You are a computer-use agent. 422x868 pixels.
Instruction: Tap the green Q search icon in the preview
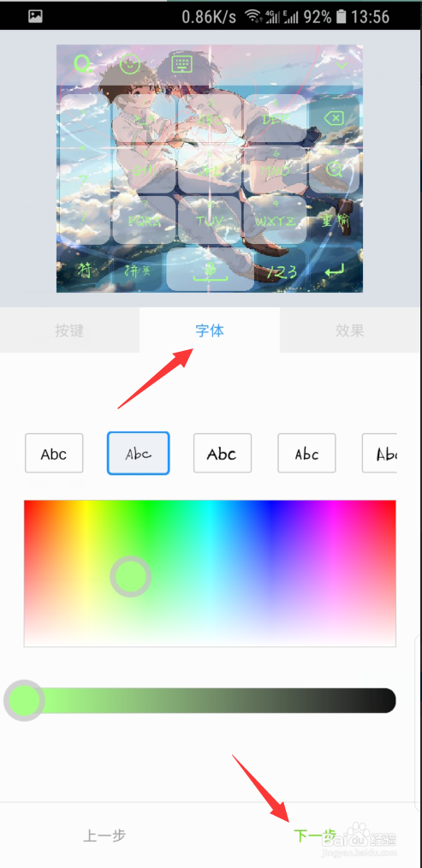coord(82,64)
